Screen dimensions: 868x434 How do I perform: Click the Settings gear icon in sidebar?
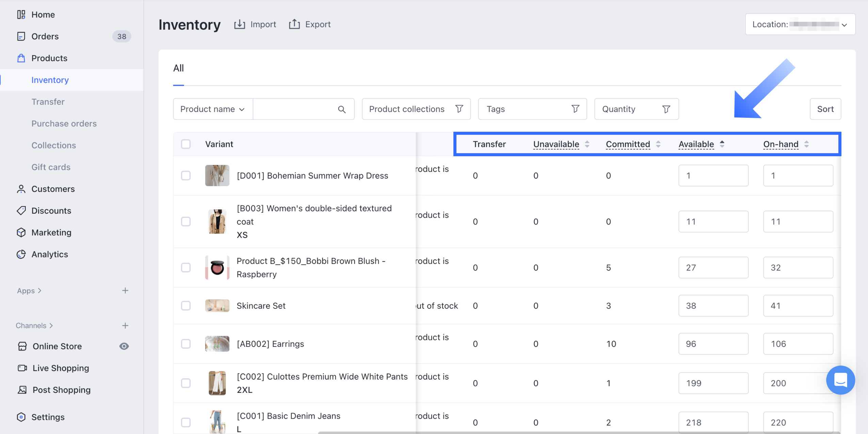click(21, 417)
